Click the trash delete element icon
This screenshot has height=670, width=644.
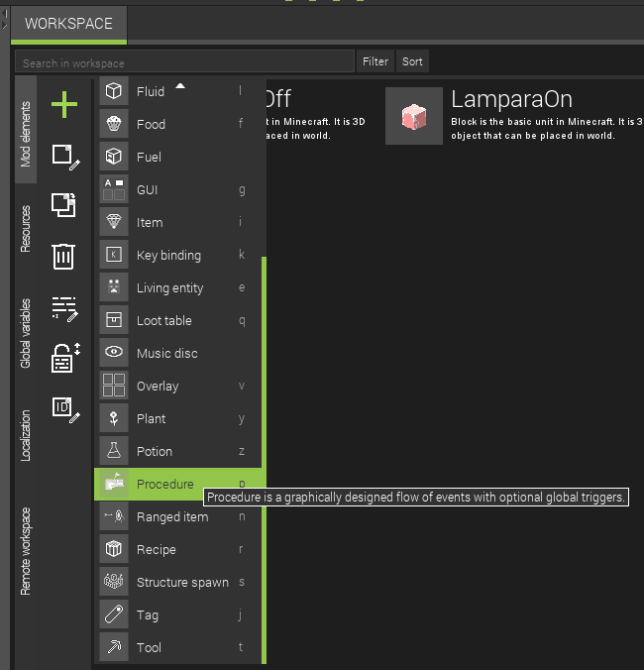63,257
